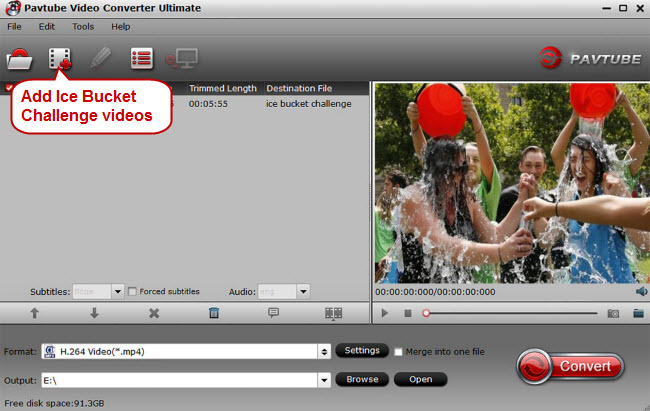Play the preview video
The image size is (650, 411).
point(385,313)
